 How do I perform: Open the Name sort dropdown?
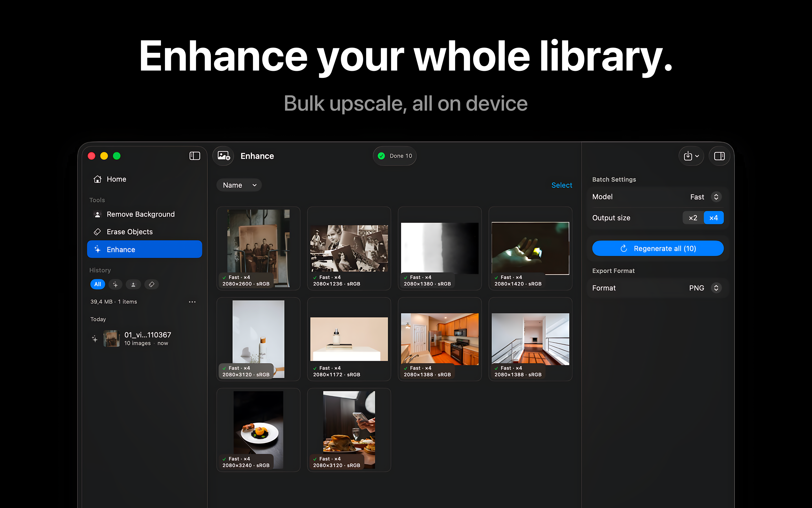tap(239, 185)
